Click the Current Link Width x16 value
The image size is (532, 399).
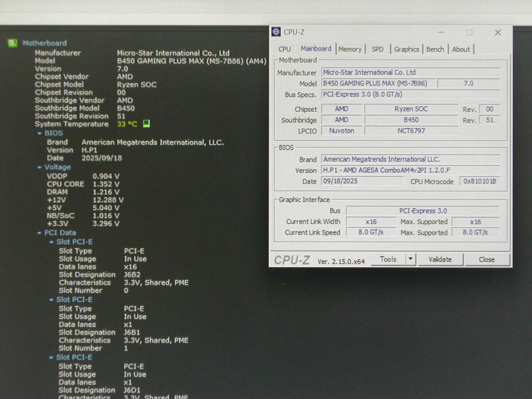pos(371,222)
